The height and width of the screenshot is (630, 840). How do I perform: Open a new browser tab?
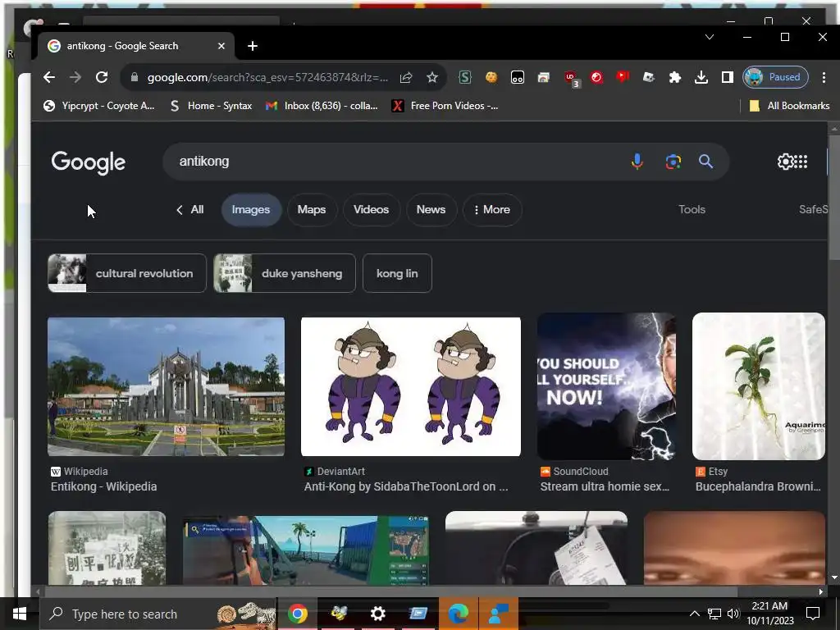click(x=253, y=46)
